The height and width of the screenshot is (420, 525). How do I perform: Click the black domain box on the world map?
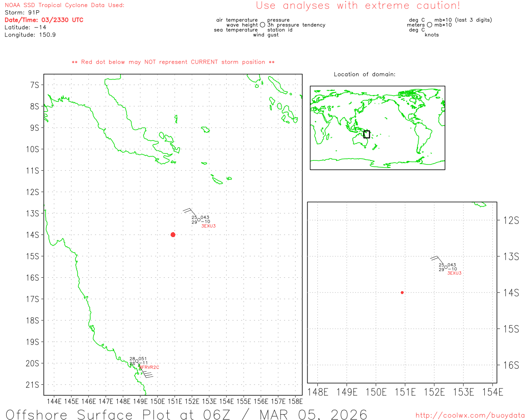coord(367,134)
